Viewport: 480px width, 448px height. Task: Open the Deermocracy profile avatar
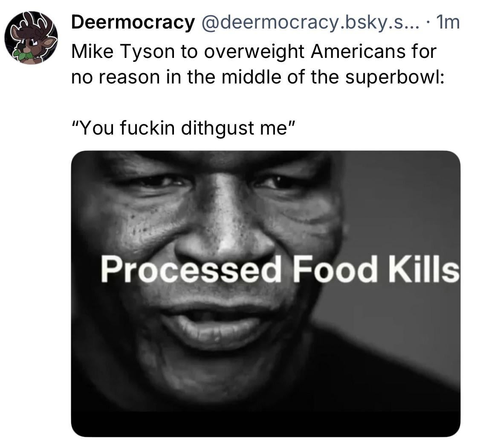[x=31, y=38]
